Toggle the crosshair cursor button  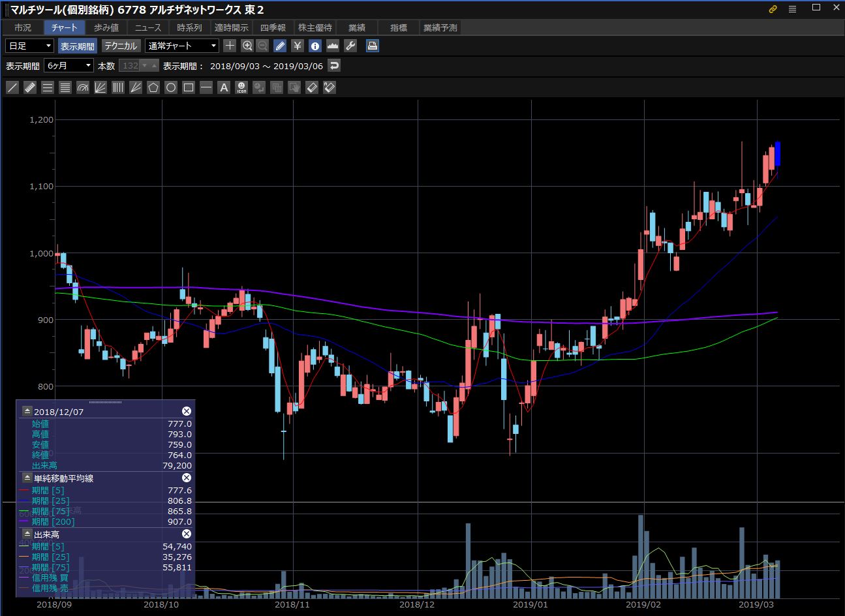click(x=230, y=46)
